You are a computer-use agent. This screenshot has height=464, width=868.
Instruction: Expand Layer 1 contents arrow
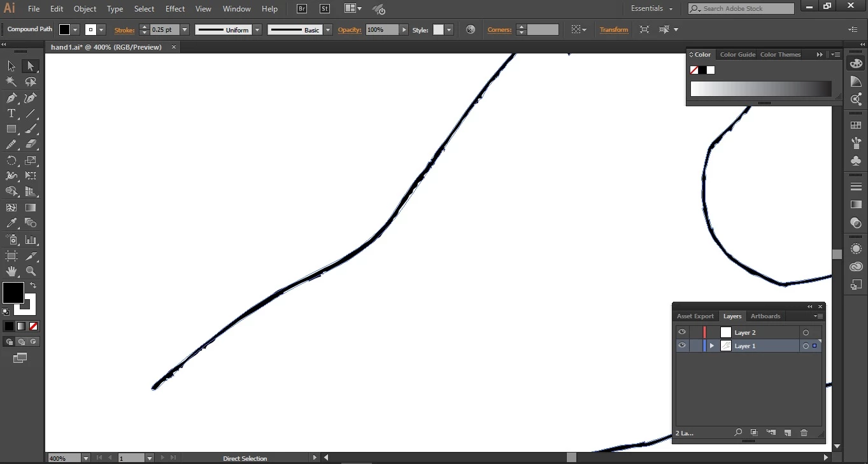coord(712,346)
